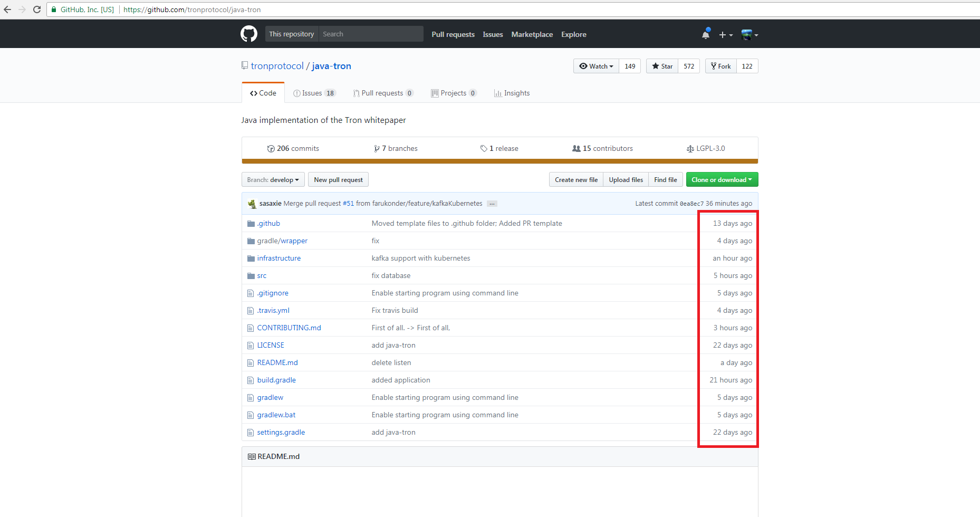View the 1 release
The width and height of the screenshot is (980, 517).
(499, 149)
